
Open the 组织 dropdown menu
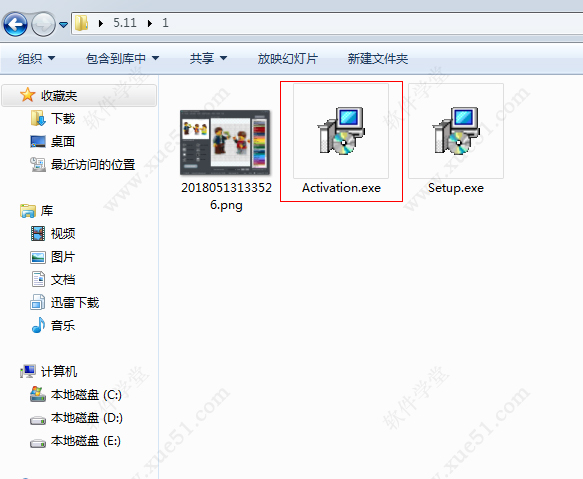[x=36, y=58]
